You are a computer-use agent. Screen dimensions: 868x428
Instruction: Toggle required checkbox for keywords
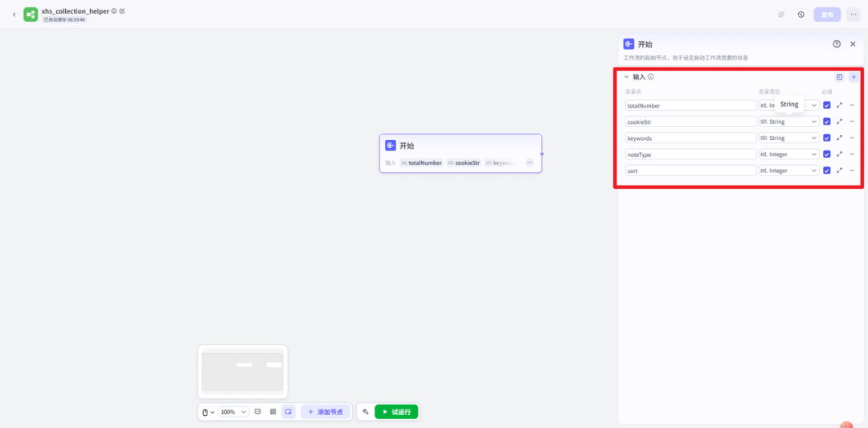826,138
